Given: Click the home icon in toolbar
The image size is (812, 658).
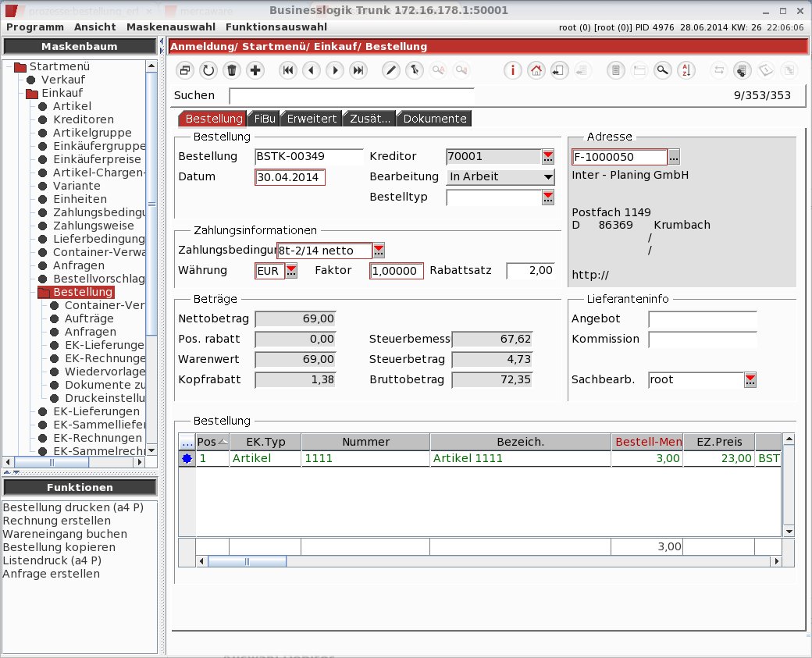Looking at the screenshot, I should pos(536,70).
